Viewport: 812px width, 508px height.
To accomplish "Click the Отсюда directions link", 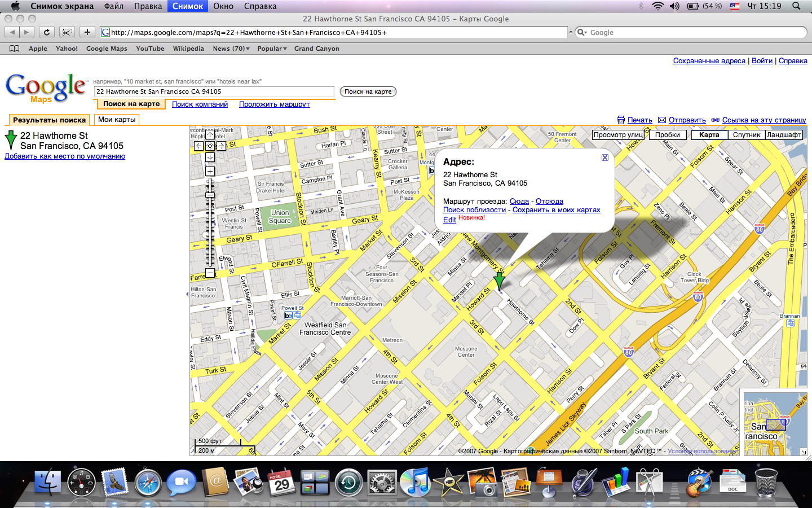I will tap(549, 202).
